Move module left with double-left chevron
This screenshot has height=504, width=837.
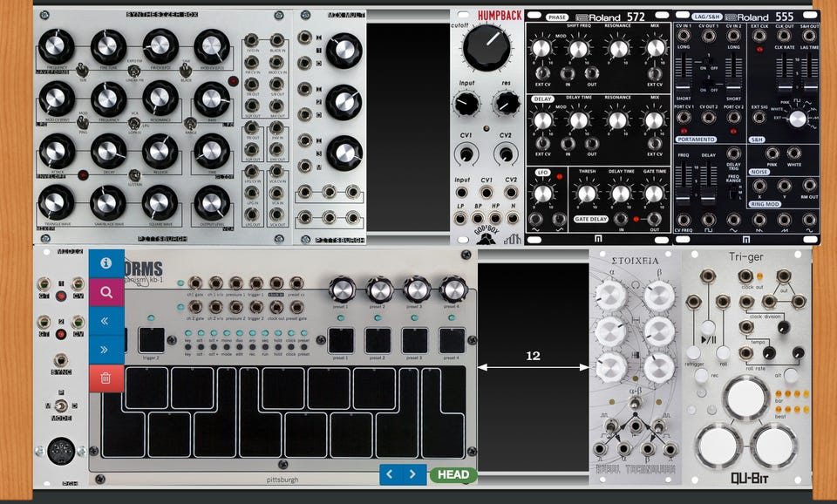[x=106, y=321]
